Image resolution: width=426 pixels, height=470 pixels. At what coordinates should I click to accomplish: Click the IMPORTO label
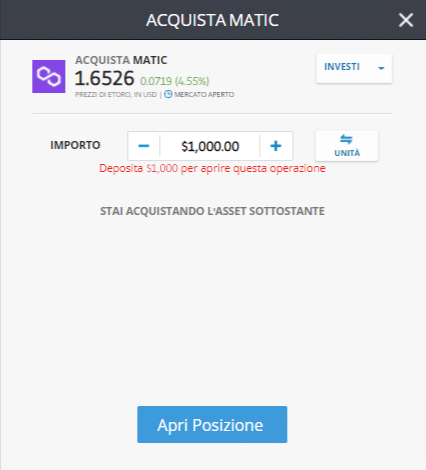[75, 145]
